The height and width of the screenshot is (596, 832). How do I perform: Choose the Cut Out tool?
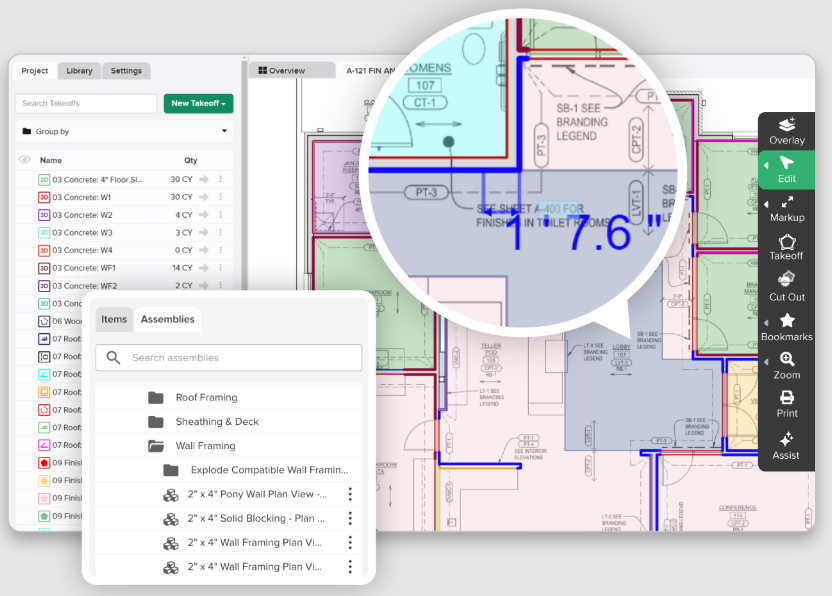pyautogui.click(x=787, y=286)
